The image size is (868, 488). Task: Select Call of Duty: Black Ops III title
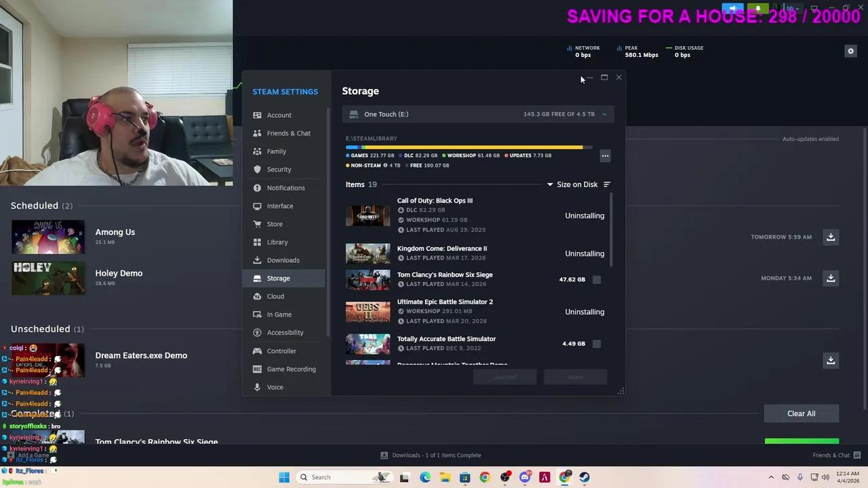435,201
